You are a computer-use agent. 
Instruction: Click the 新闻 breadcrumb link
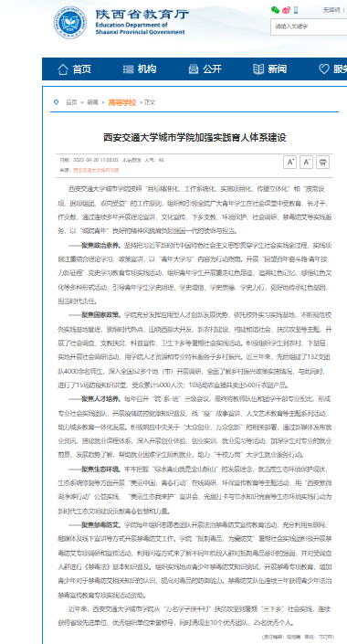point(92,102)
